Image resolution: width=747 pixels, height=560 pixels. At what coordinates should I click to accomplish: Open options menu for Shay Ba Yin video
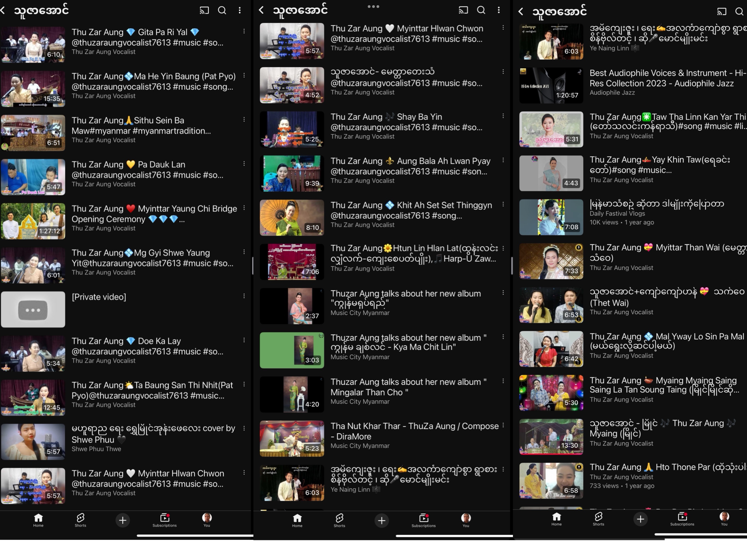(503, 116)
